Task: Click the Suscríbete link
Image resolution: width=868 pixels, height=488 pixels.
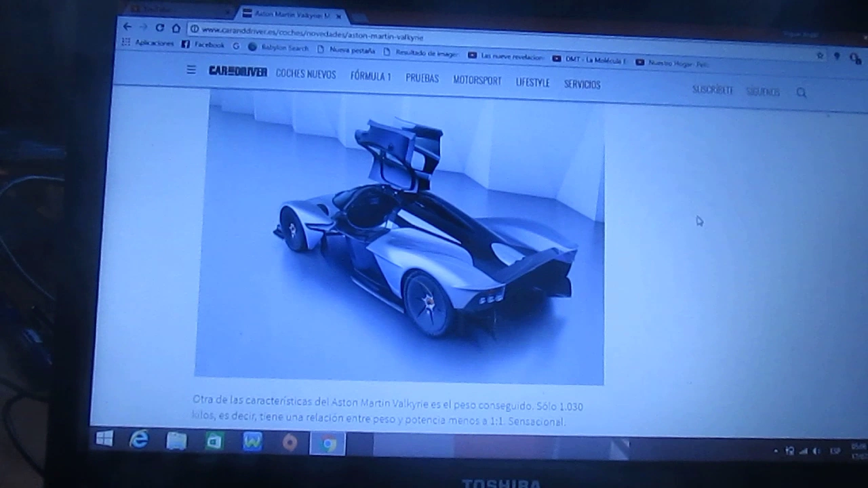Action: coord(713,90)
